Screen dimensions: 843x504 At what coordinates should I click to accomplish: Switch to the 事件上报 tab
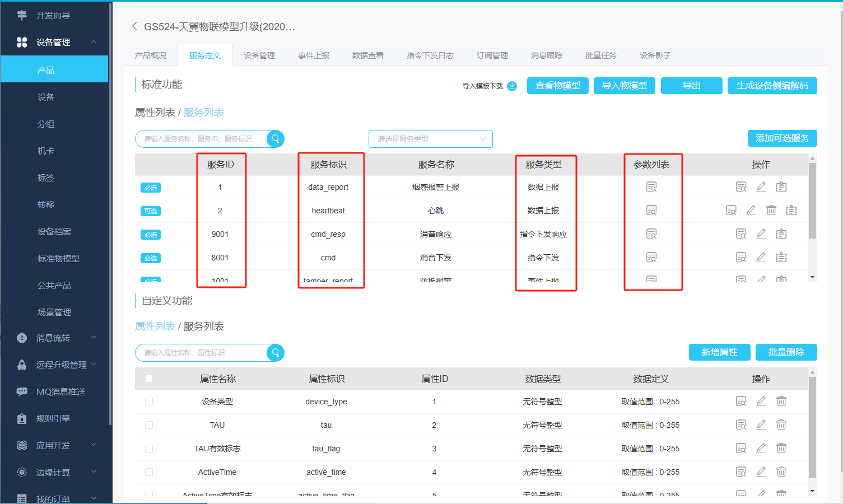click(313, 55)
